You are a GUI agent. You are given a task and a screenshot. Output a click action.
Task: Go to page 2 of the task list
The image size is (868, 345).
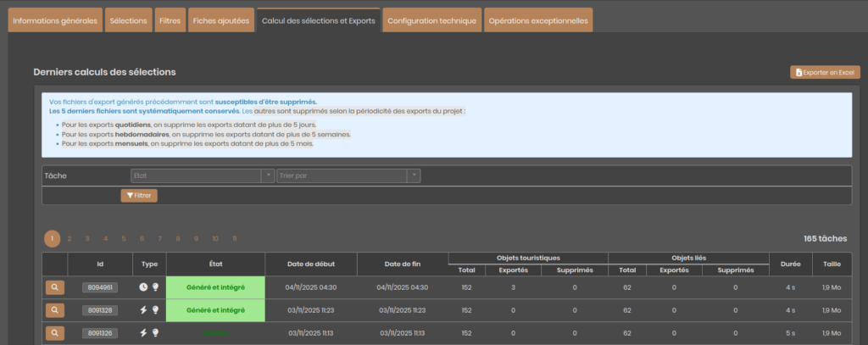70,239
